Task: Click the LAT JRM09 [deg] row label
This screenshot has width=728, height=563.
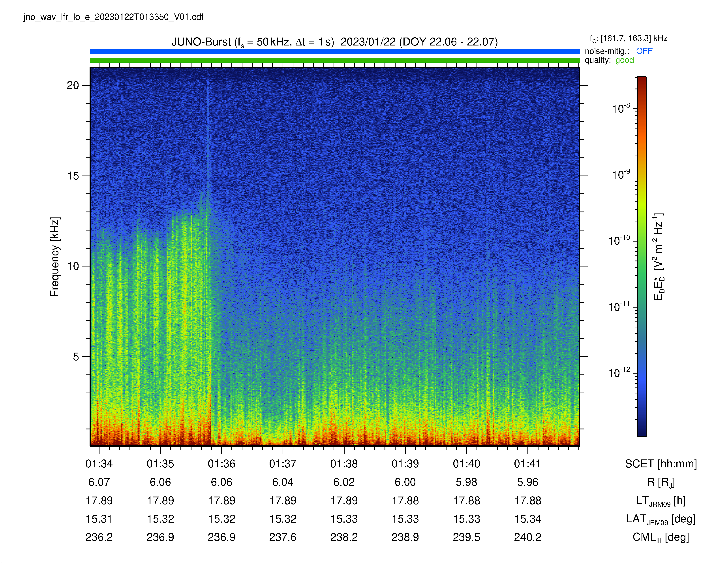Action: click(x=661, y=519)
